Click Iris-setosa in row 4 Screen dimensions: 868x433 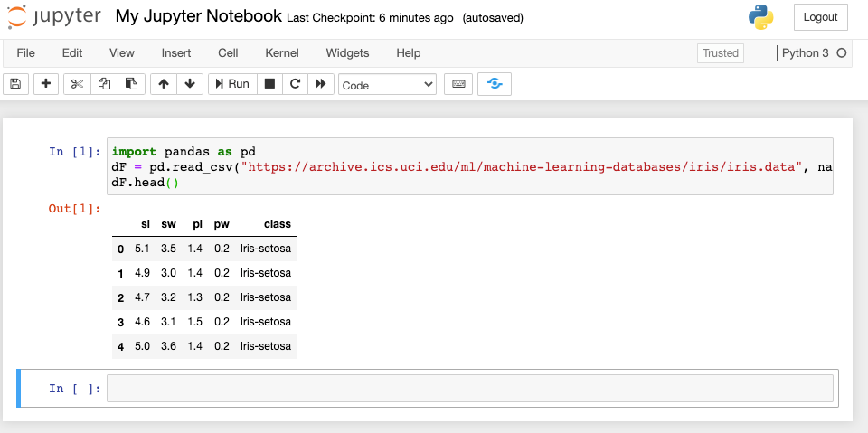pyautogui.click(x=265, y=346)
